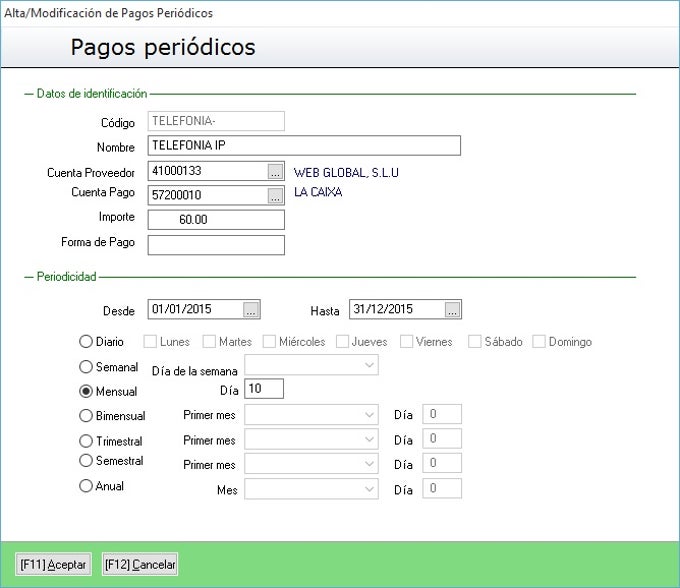The width and height of the screenshot is (680, 588).
Task: Check the Jueves checkbox
Action: point(342,342)
